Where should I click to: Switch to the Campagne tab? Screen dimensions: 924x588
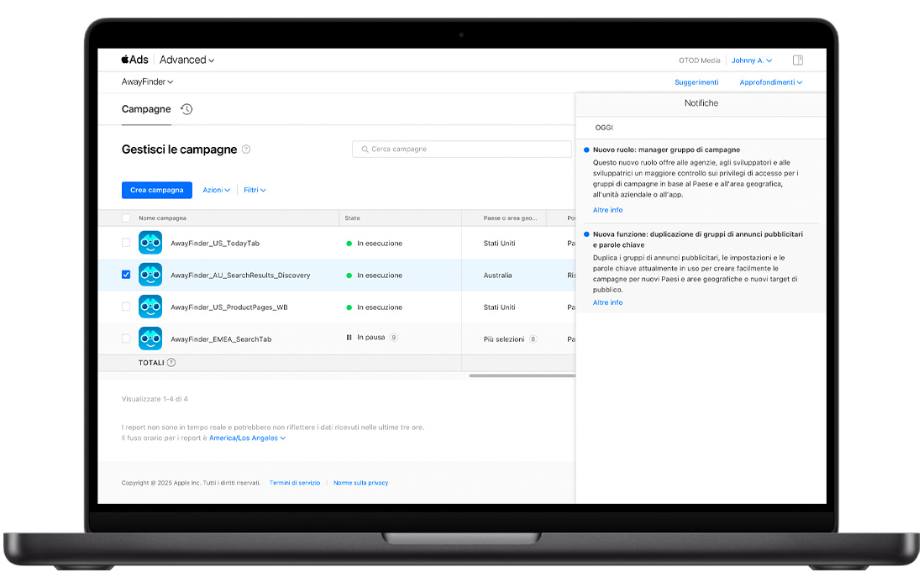coord(146,109)
